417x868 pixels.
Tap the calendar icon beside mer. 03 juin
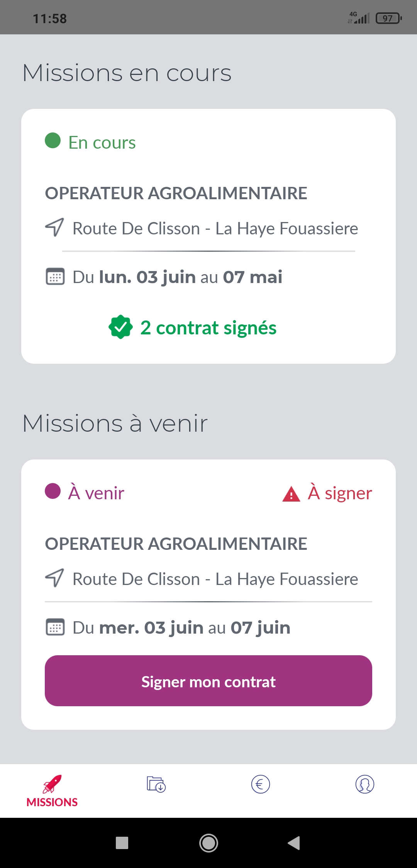(55, 627)
